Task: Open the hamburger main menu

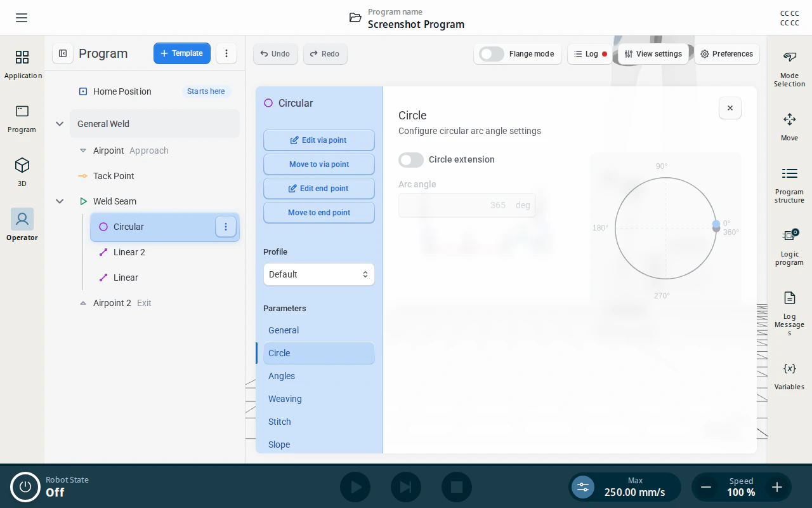Action: pos(22,18)
